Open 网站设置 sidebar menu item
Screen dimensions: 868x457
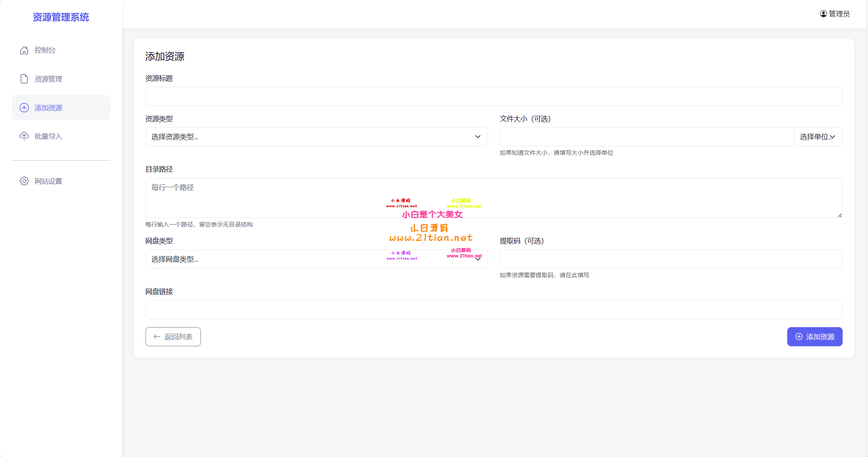[48, 181]
